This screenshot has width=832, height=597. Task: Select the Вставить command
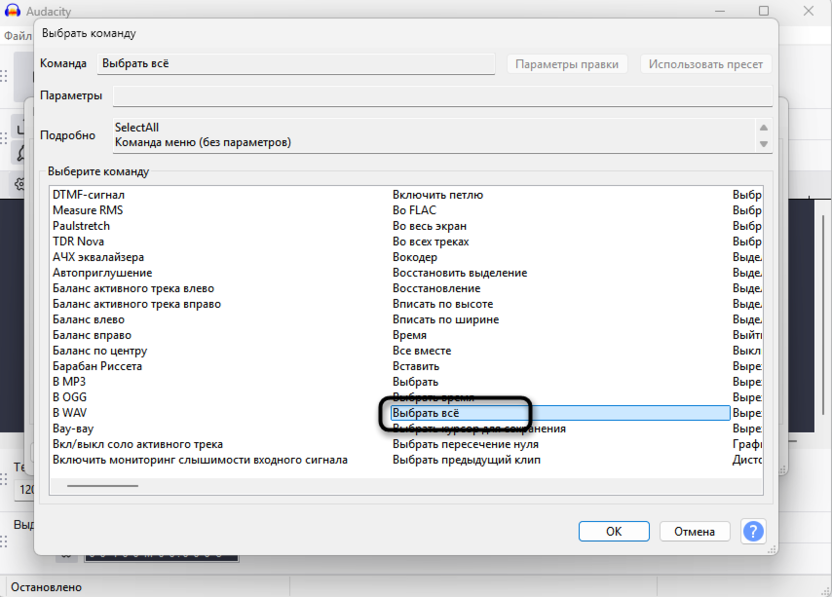tap(415, 366)
